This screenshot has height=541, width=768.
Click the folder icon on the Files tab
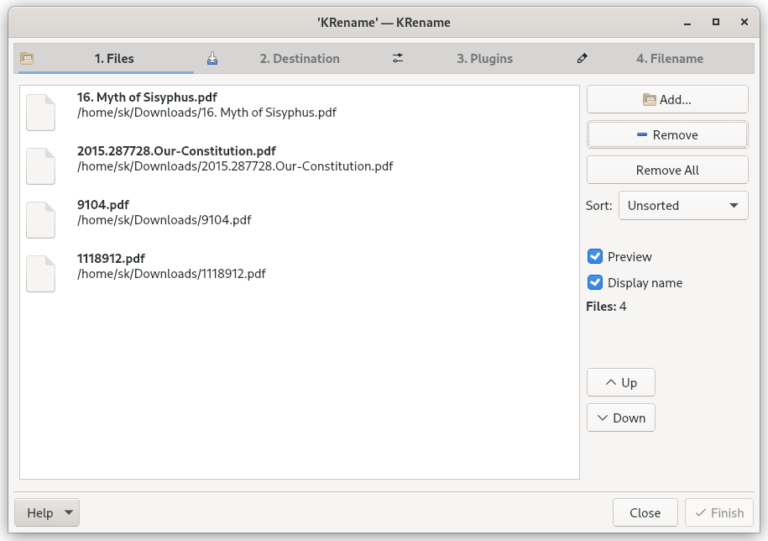click(x=27, y=59)
